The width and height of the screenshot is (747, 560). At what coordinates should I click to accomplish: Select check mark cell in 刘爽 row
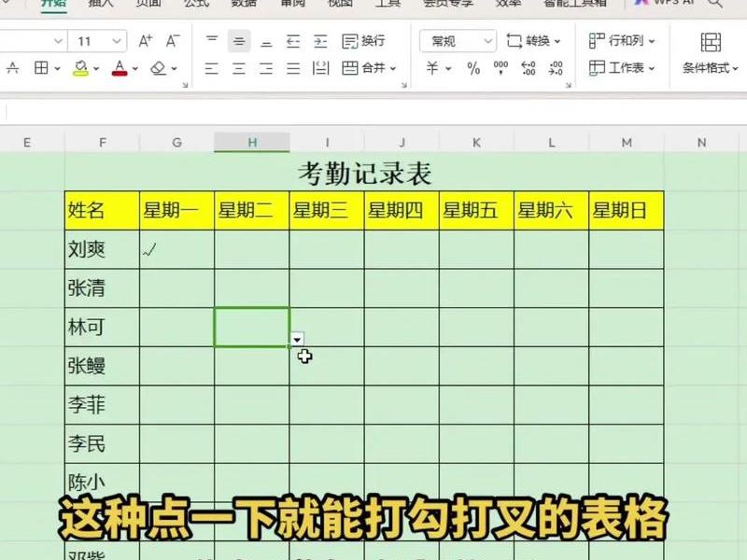tap(176, 249)
